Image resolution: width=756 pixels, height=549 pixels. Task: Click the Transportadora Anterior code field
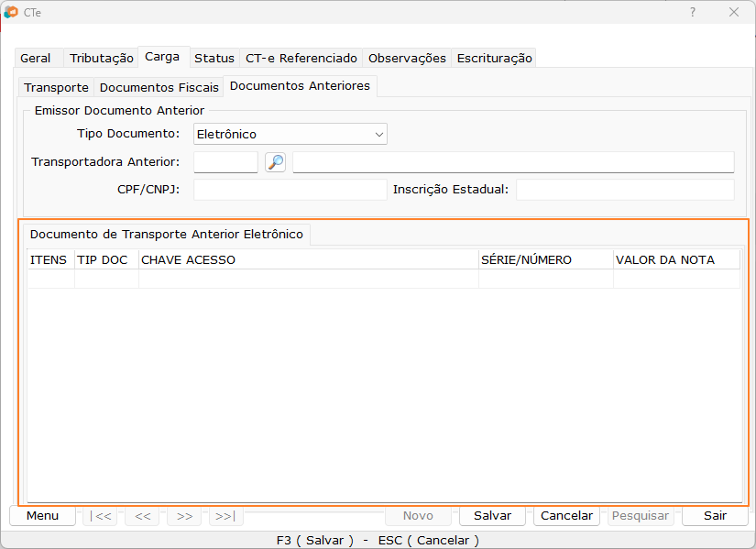coord(225,162)
